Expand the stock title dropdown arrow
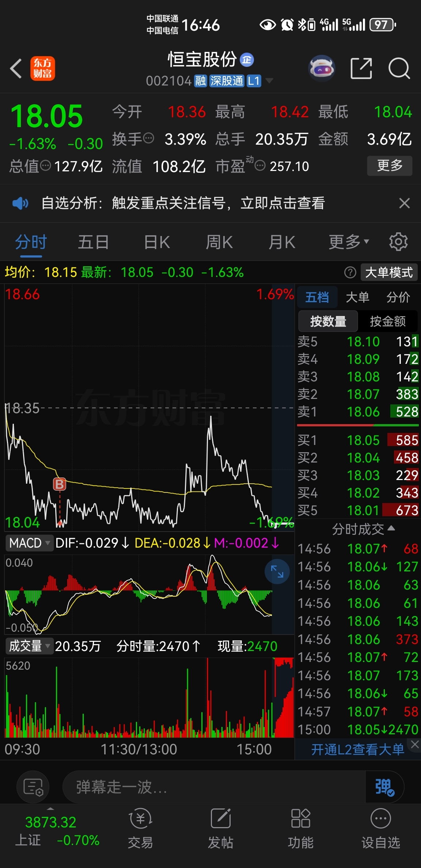421x868 pixels. [x=269, y=81]
